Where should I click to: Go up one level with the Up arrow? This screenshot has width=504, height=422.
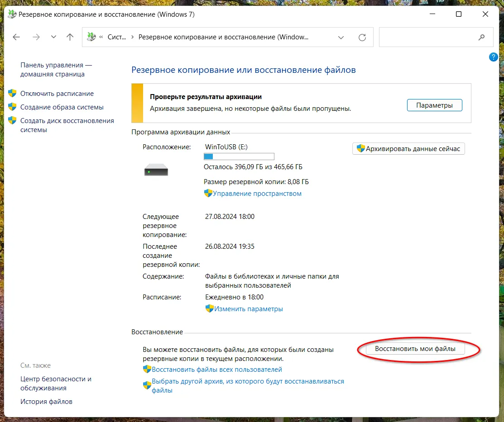point(70,38)
